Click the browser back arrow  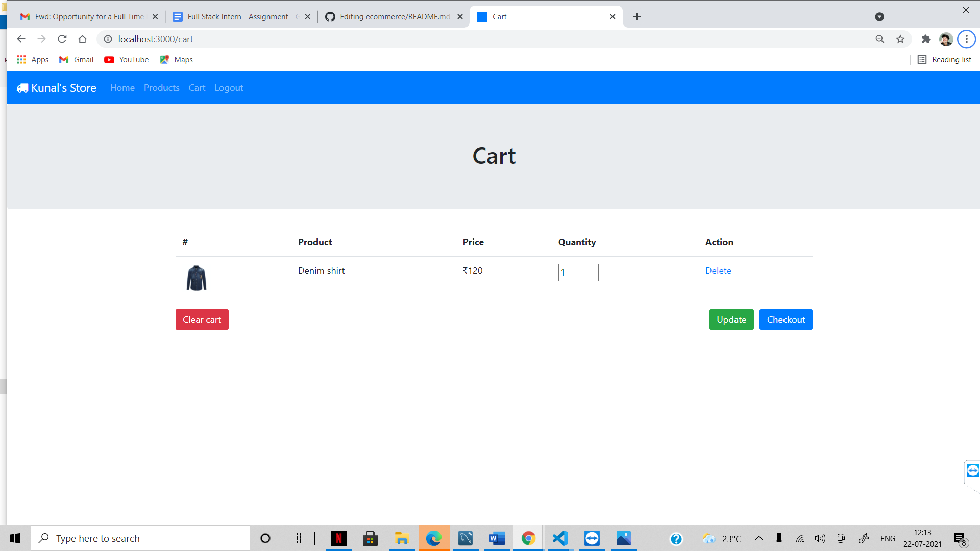(x=21, y=39)
